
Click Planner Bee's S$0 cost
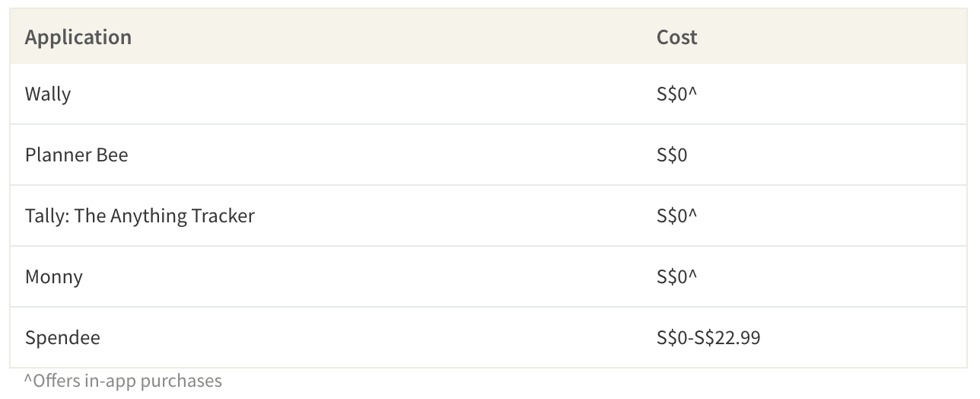(672, 155)
